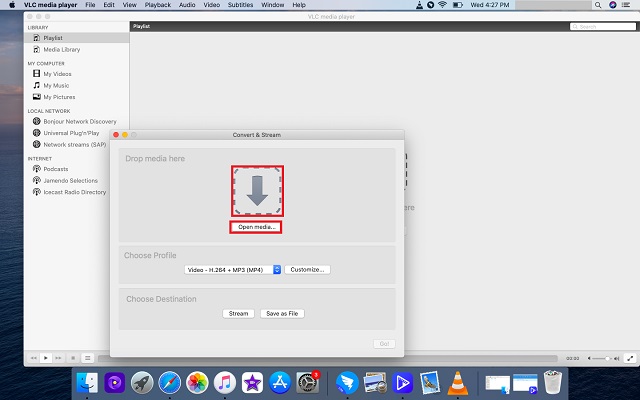Toggle the playlist view button
The width and height of the screenshot is (640, 400).
87,358
